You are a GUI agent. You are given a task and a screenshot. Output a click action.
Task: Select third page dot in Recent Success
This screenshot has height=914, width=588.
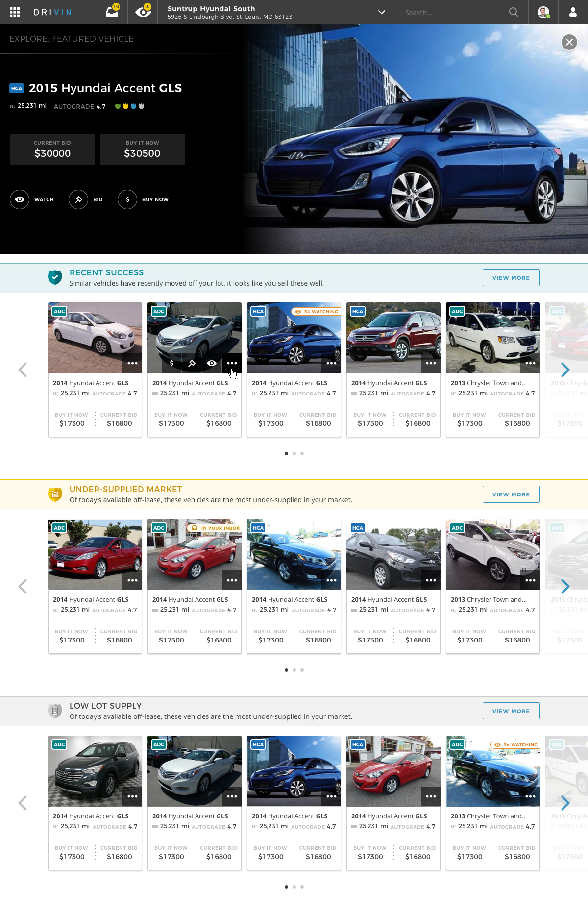pyautogui.click(x=302, y=453)
